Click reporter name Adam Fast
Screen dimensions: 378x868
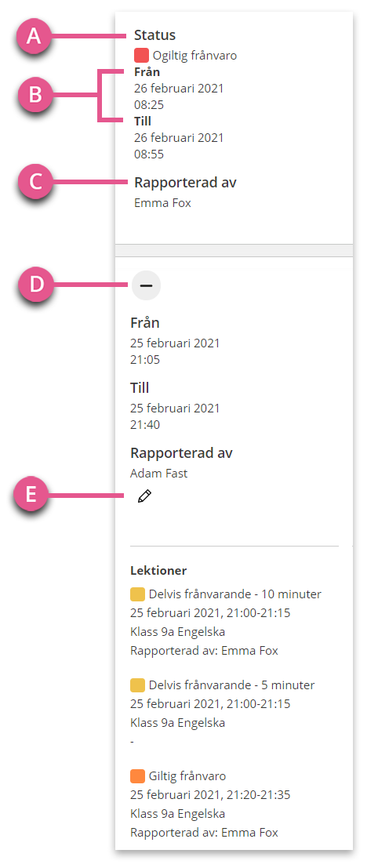pyautogui.click(x=159, y=474)
